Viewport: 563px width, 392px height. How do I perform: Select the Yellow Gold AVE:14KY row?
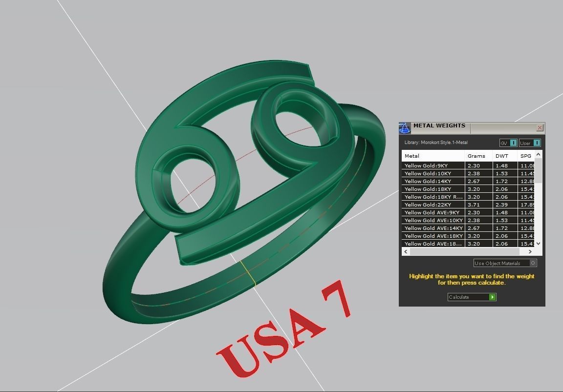[468, 228]
